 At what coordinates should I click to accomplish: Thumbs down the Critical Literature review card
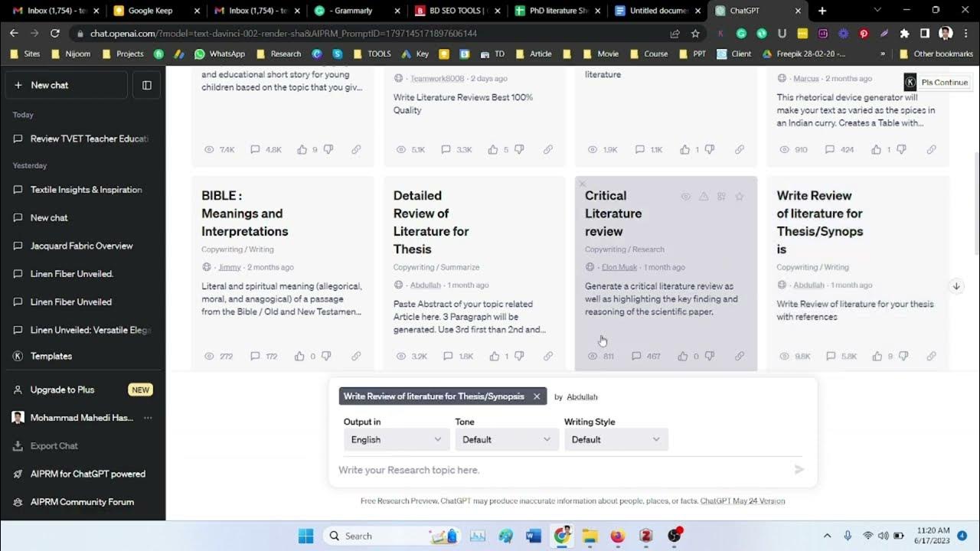coord(709,356)
